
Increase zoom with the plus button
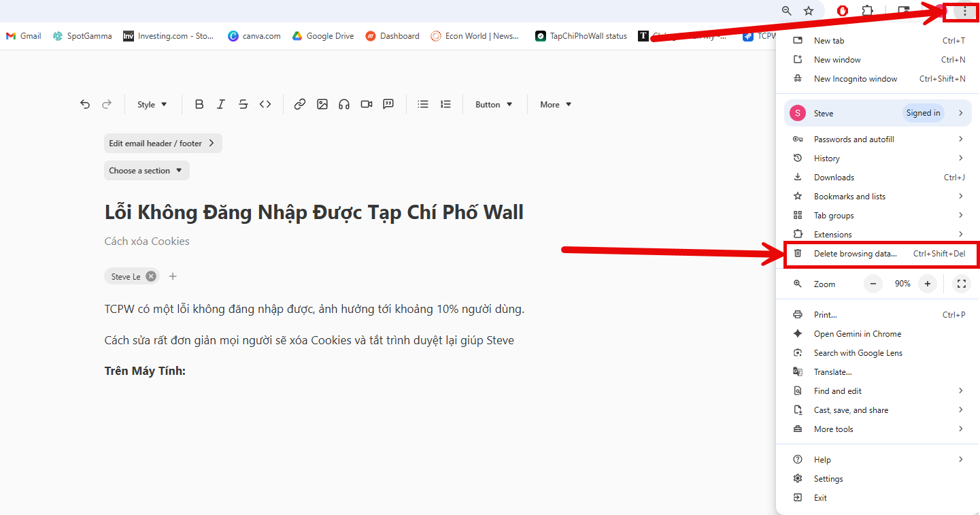tap(927, 284)
